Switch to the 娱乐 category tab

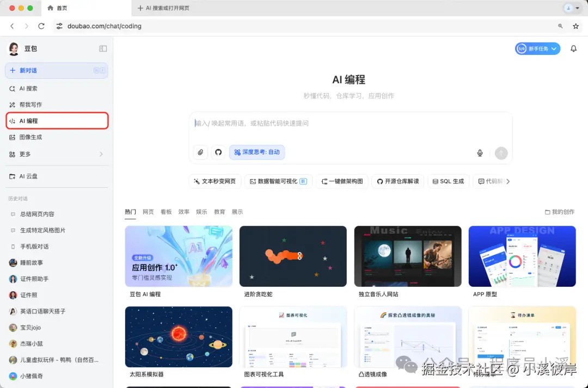tap(201, 212)
